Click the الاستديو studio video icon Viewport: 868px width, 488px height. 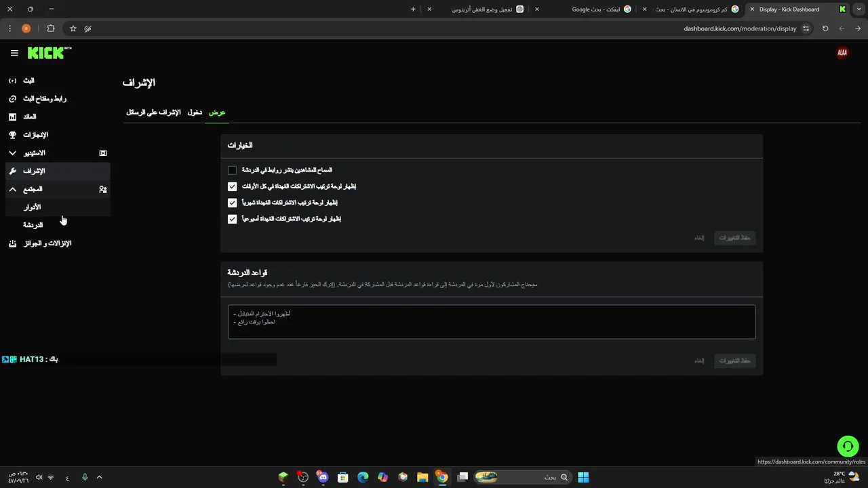(x=103, y=153)
